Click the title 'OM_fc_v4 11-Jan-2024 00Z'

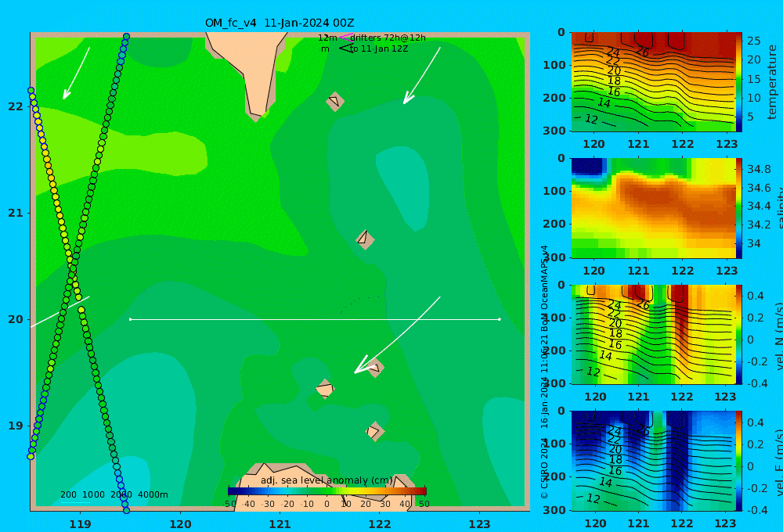click(x=280, y=23)
